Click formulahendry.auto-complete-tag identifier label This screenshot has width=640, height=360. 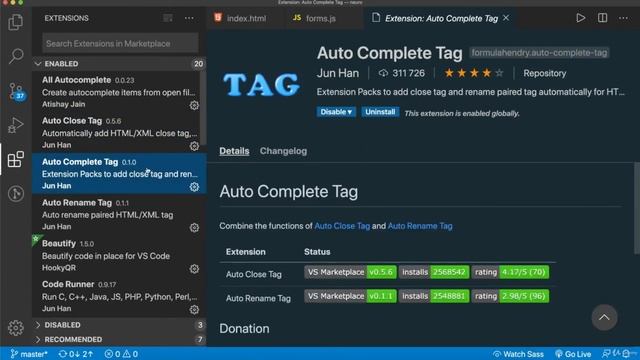539,53
